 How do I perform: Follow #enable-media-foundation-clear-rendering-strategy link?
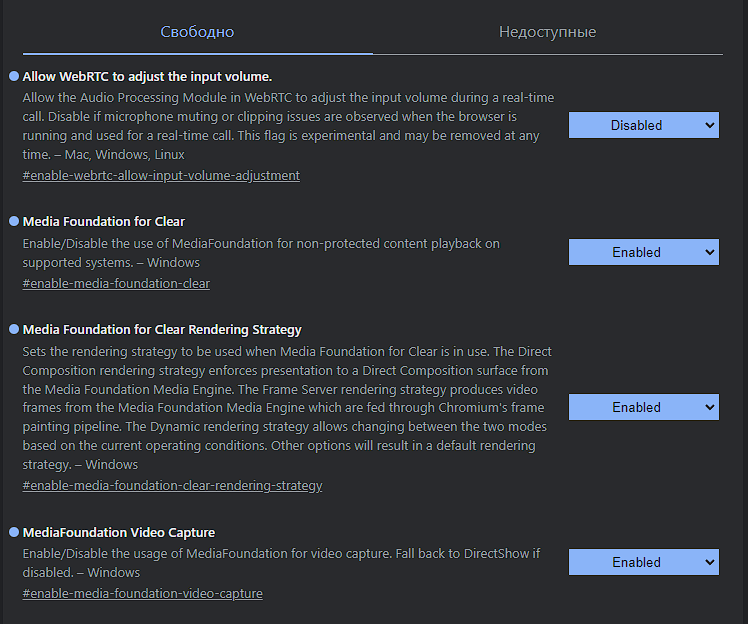172,486
